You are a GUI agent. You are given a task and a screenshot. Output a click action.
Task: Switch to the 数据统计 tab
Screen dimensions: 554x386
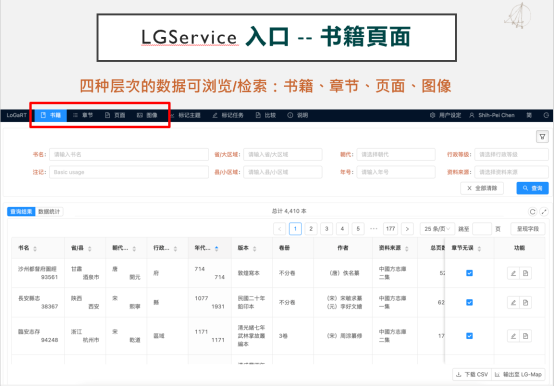(49, 212)
